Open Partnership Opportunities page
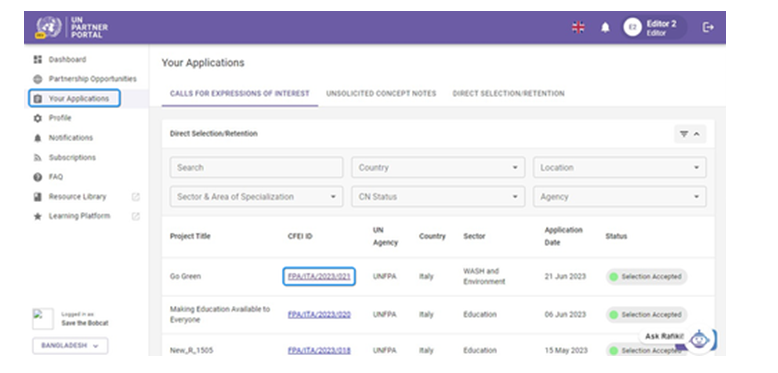Image resolution: width=778 pixels, height=373 pixels. (92, 79)
